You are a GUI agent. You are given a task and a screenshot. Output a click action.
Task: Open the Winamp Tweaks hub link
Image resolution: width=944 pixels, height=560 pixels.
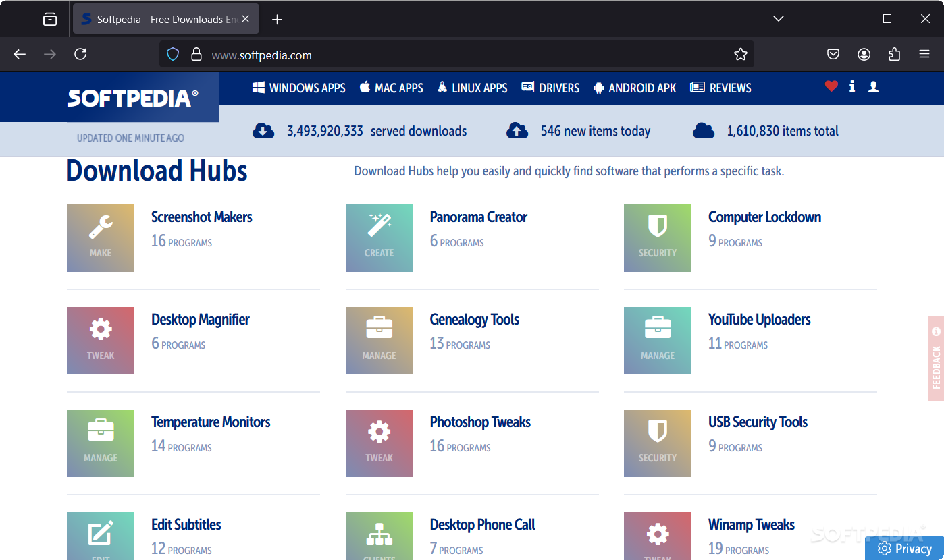[x=752, y=525]
